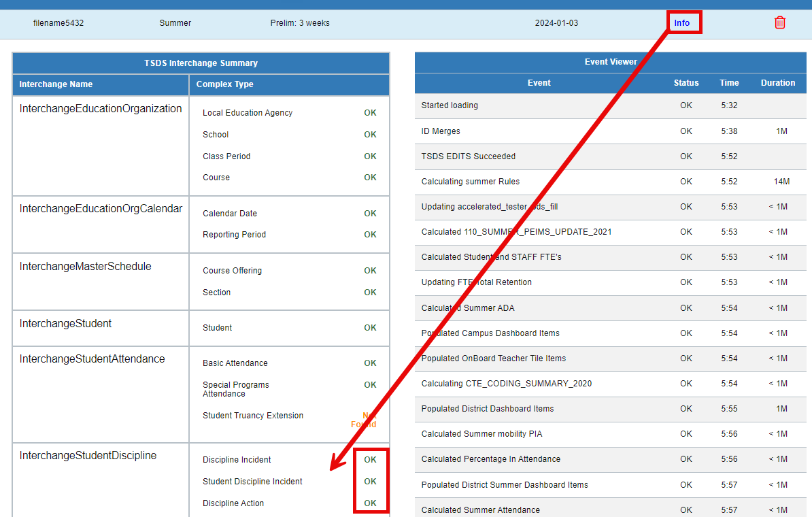The height and width of the screenshot is (517, 812).
Task: Click the Not Found status for Student Truancy Extension
Action: [365, 420]
